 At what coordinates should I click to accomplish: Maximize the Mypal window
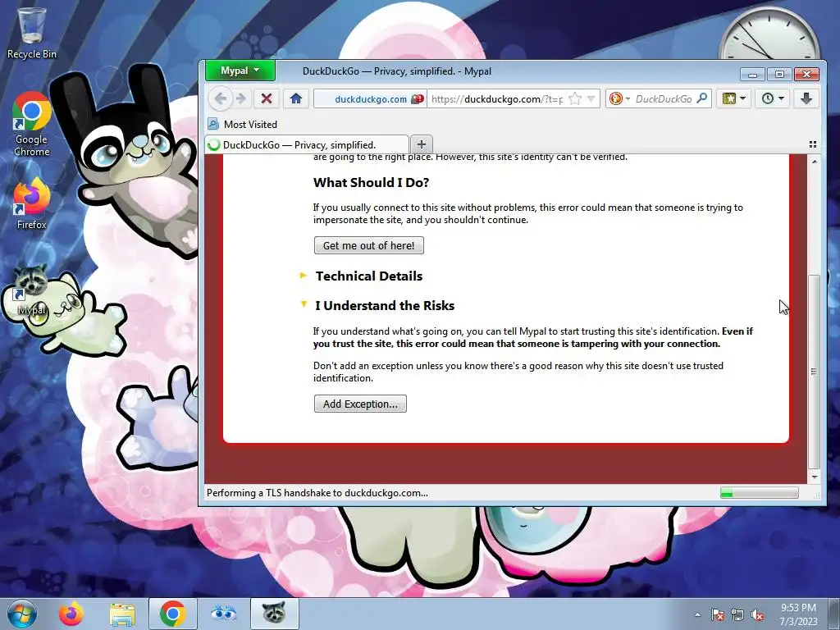click(779, 74)
